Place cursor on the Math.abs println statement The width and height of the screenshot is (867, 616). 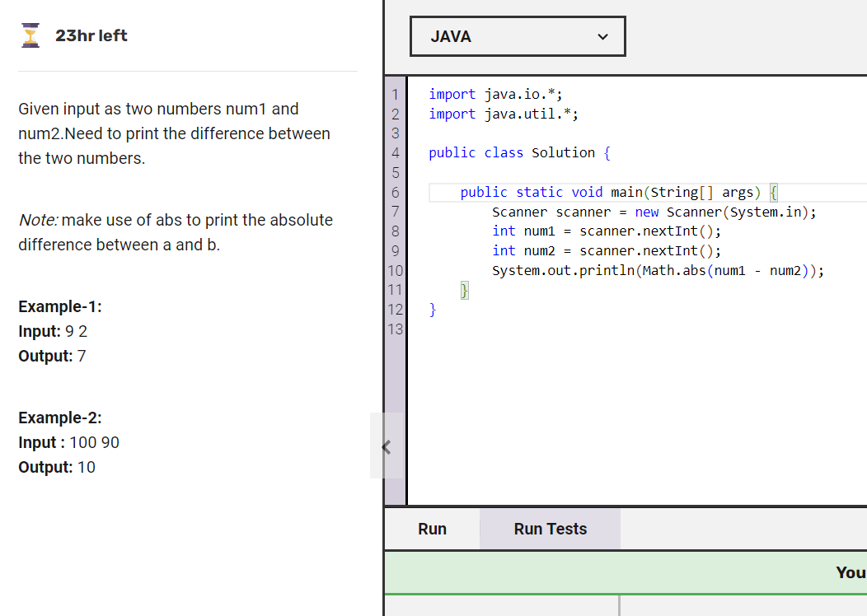[x=658, y=270]
